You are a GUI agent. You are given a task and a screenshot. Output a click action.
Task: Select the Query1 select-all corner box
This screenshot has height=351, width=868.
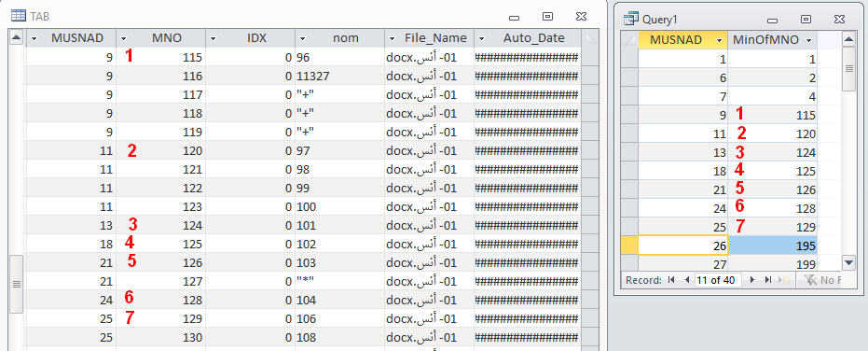[x=629, y=40]
